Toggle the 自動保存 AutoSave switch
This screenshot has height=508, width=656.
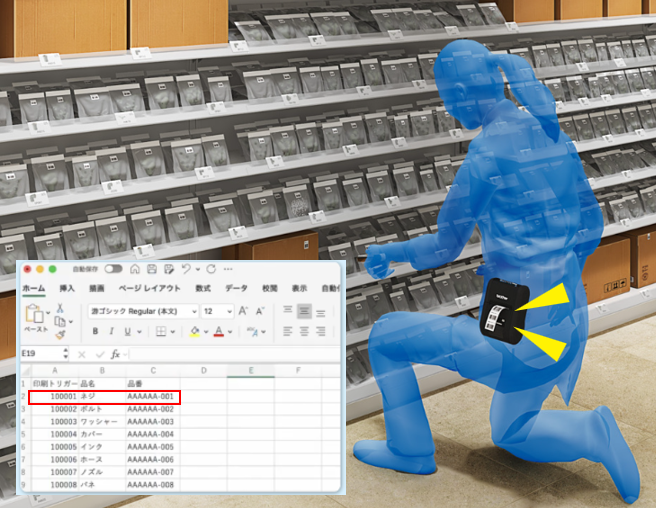113,269
